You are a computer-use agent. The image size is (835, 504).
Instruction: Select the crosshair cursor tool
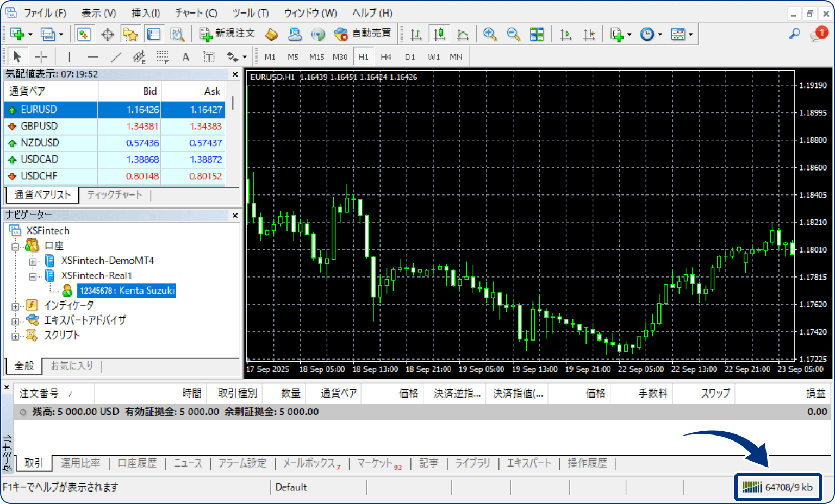41,56
